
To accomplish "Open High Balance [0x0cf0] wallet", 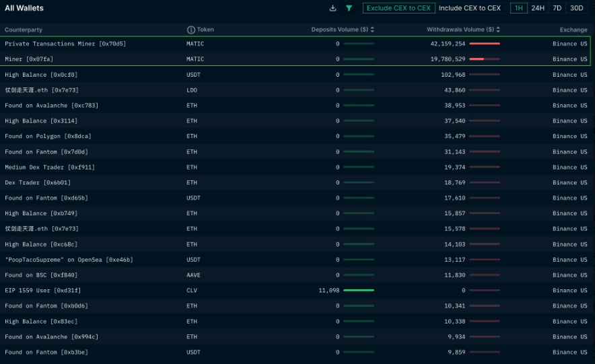I will (x=41, y=75).
